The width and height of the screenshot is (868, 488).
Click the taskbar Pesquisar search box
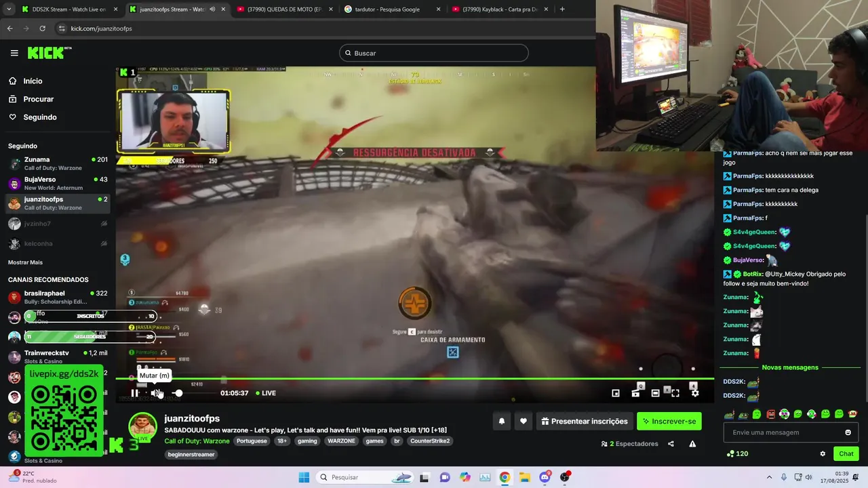[x=365, y=477]
